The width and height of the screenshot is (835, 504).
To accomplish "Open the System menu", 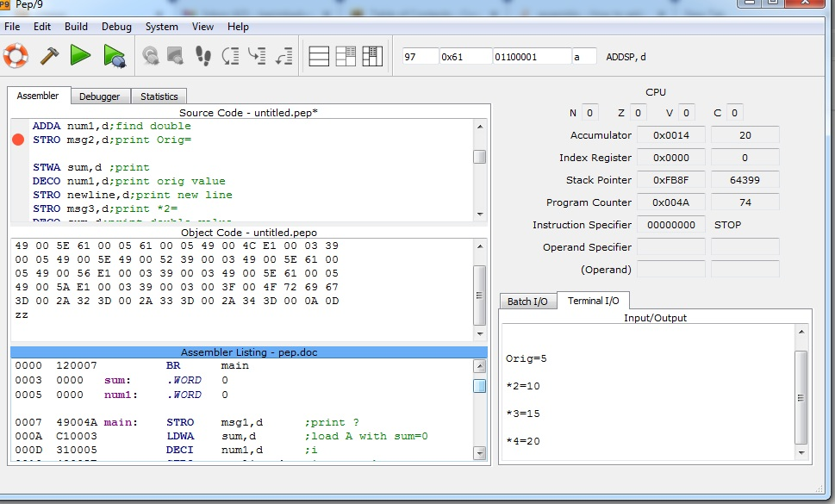I will [160, 27].
